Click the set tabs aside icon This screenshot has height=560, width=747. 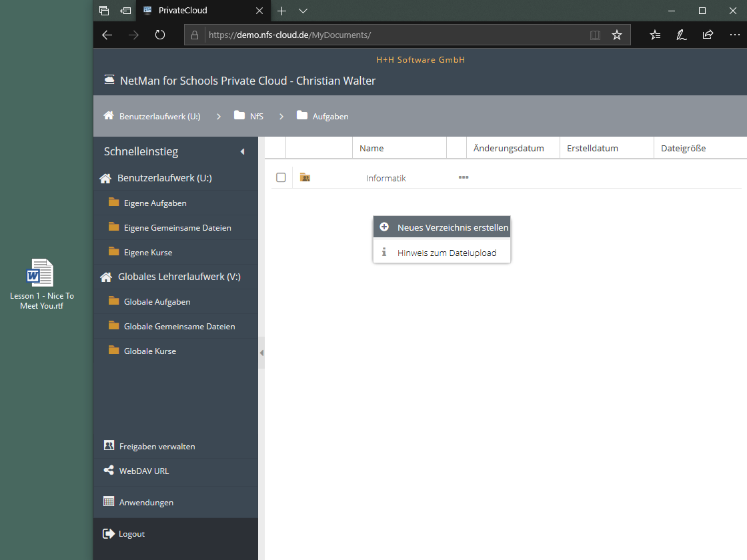pos(126,11)
